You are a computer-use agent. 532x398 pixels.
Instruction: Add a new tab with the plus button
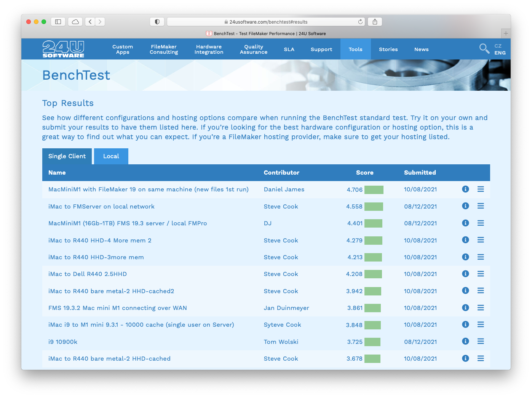506,33
